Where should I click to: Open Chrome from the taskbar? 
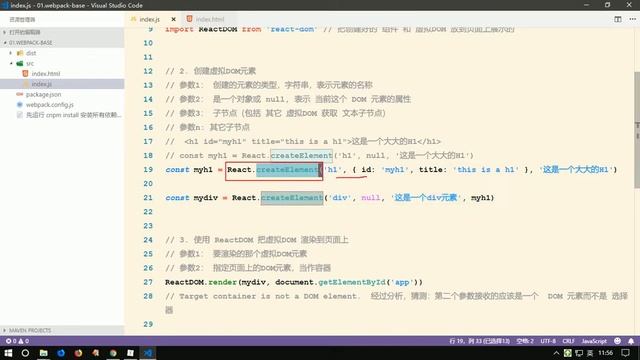pos(113,353)
